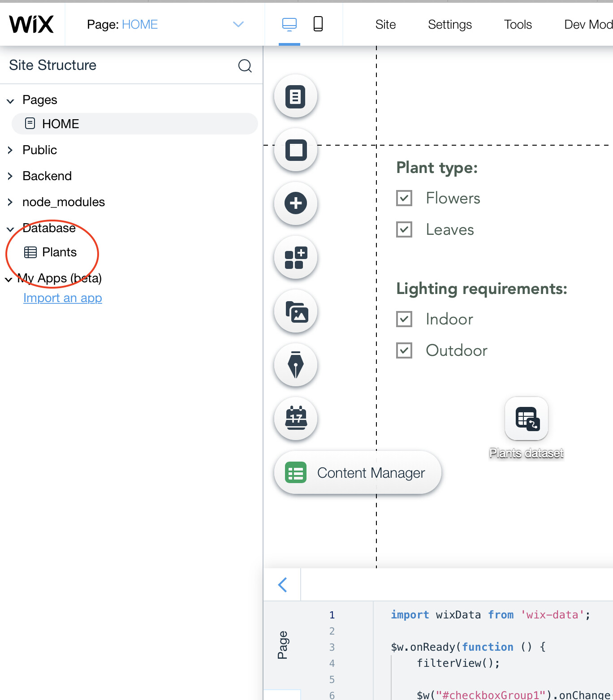
Task: Uncheck the Indoor checkbox
Action: (404, 319)
